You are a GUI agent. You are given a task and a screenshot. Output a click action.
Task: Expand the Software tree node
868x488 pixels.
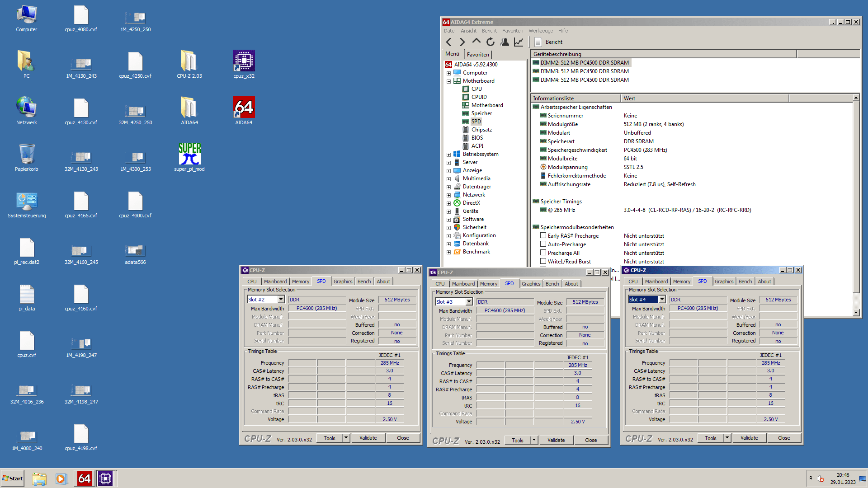click(x=448, y=220)
